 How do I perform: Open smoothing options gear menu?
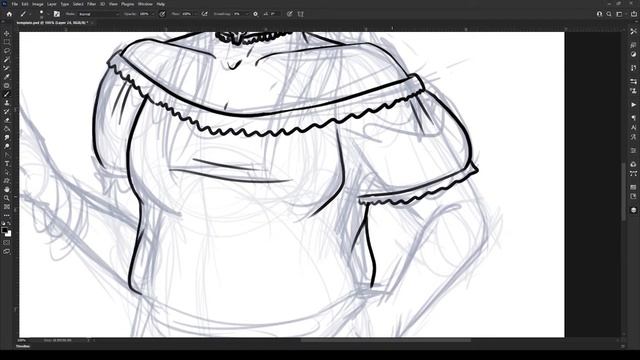pos(256,14)
